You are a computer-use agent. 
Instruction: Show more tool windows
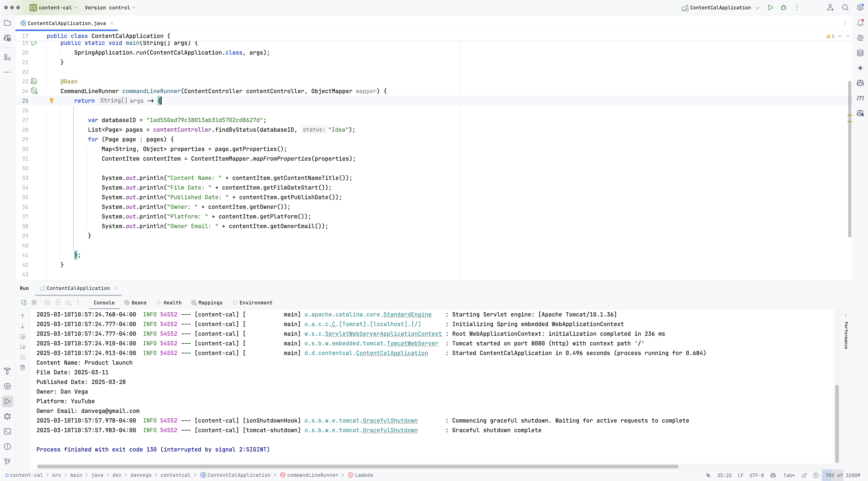point(7,72)
